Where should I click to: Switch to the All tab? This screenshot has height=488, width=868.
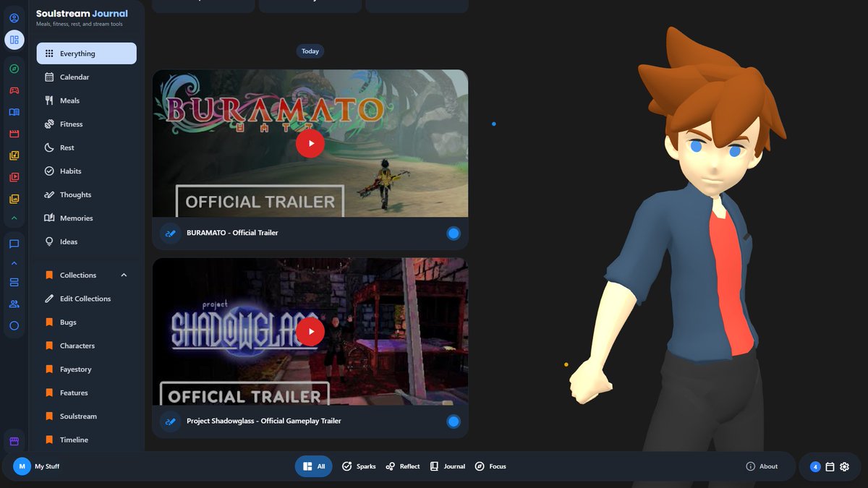(314, 466)
